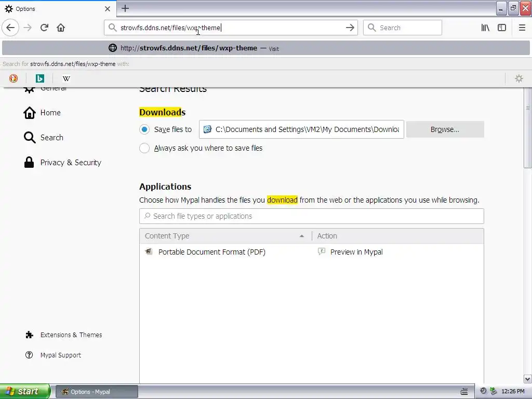Click the Applications section heading
This screenshot has width=532, height=399.
pyautogui.click(x=165, y=187)
